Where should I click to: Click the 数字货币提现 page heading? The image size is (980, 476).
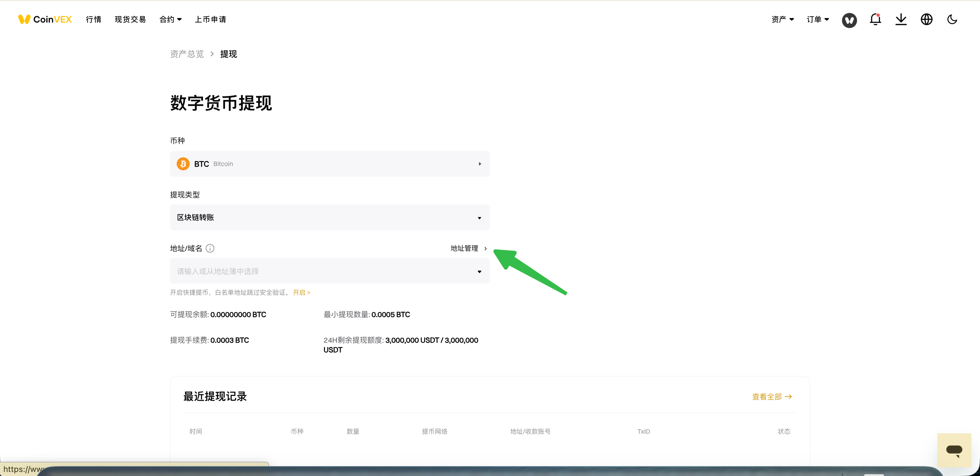click(x=221, y=103)
